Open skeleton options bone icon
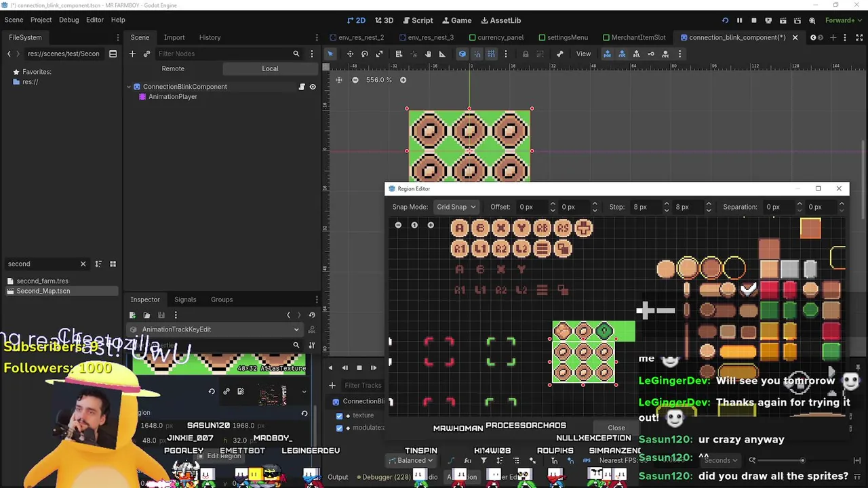Screen dimensions: 868x488 [559, 54]
